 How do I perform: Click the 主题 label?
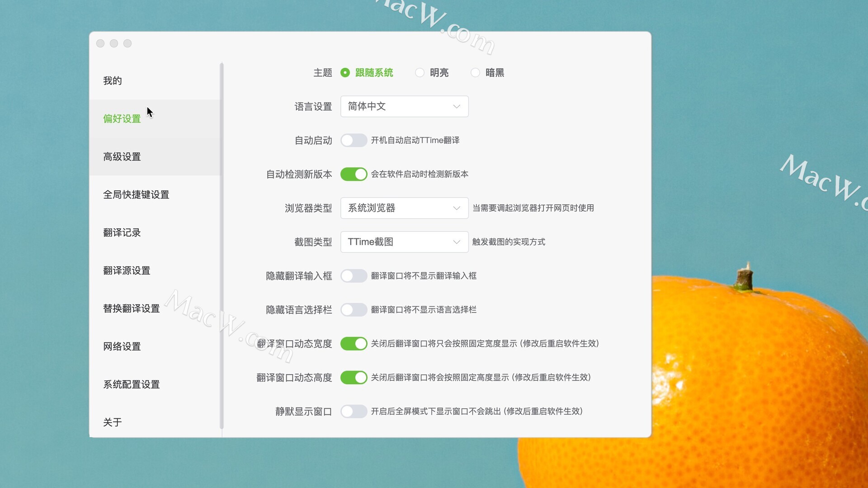tap(323, 73)
